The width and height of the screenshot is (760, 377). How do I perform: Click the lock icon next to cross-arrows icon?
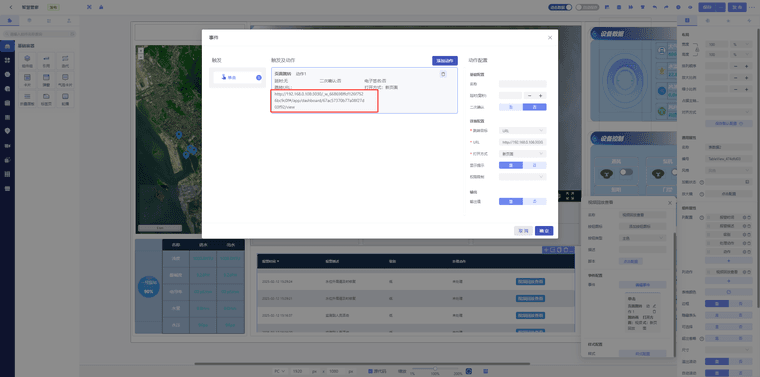tap(101, 7)
